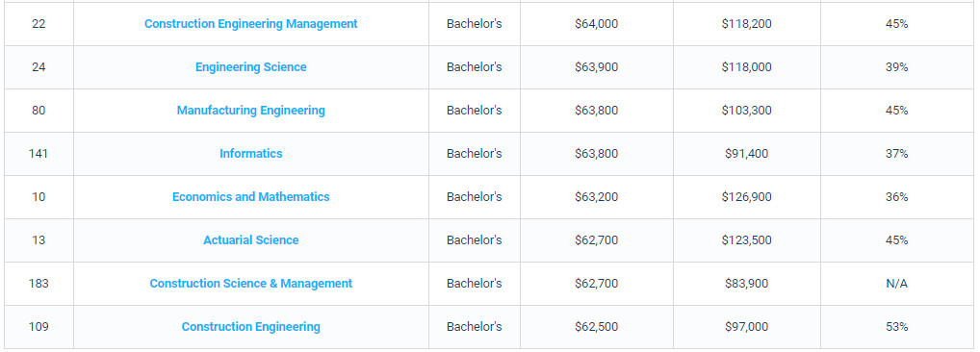Click the $123,500 pay cell
Screen dimensions: 980x352
pyautogui.click(x=746, y=240)
